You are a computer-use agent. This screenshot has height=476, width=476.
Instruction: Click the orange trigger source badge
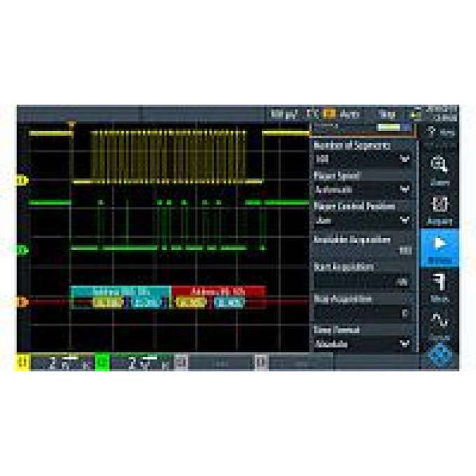pyautogui.click(x=330, y=114)
